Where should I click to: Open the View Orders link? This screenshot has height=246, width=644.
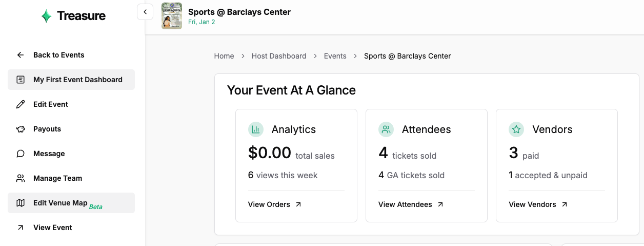tap(274, 204)
